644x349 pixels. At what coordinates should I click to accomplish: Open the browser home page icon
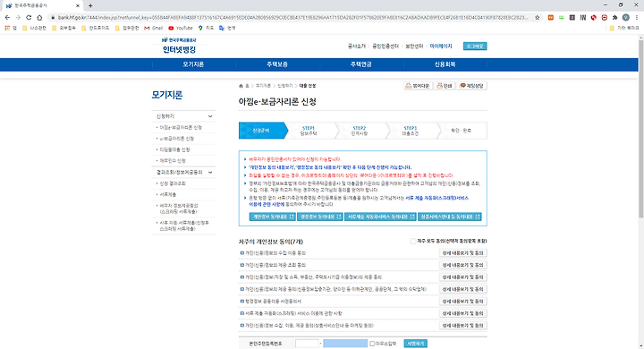click(39, 17)
